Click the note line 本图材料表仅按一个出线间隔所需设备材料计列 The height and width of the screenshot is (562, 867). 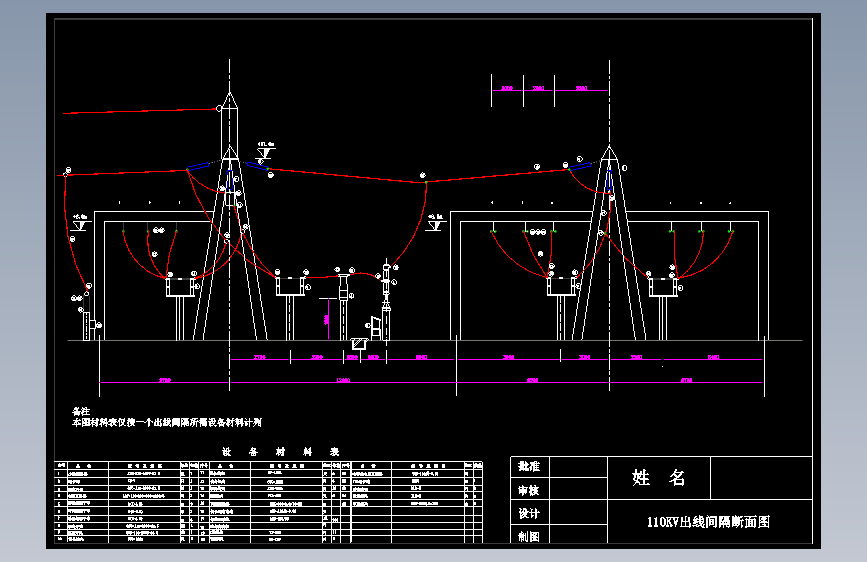pyautogui.click(x=167, y=422)
